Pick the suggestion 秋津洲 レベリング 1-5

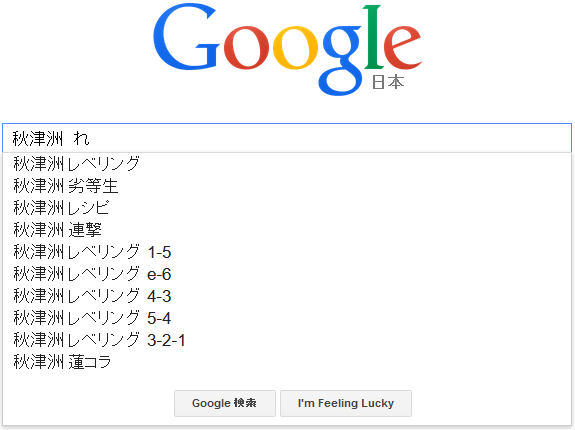click(287, 252)
